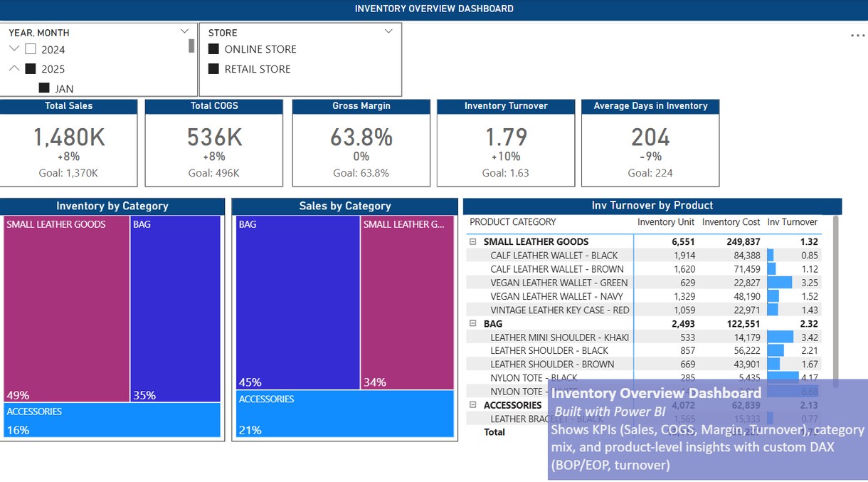Toggle the 2024 year checkbox

tap(30, 49)
